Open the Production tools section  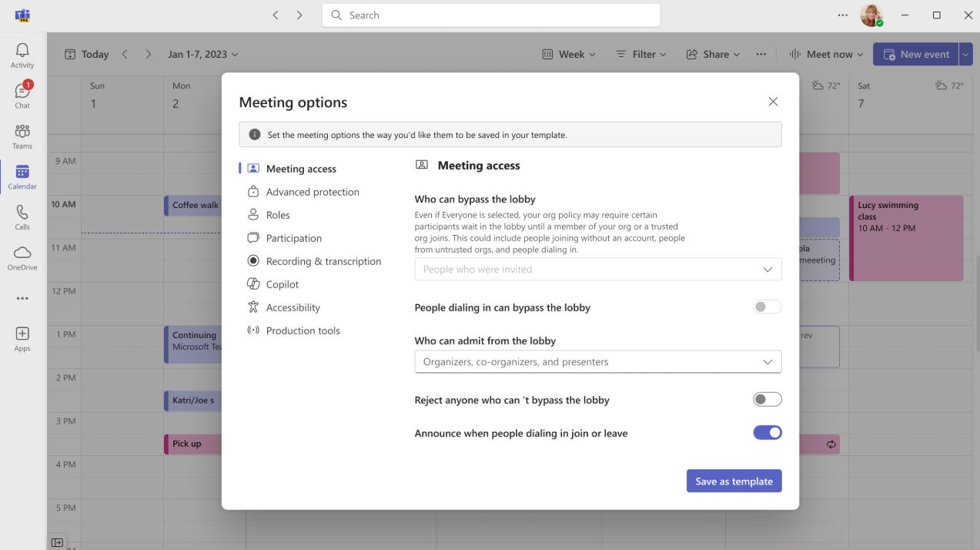coord(303,330)
